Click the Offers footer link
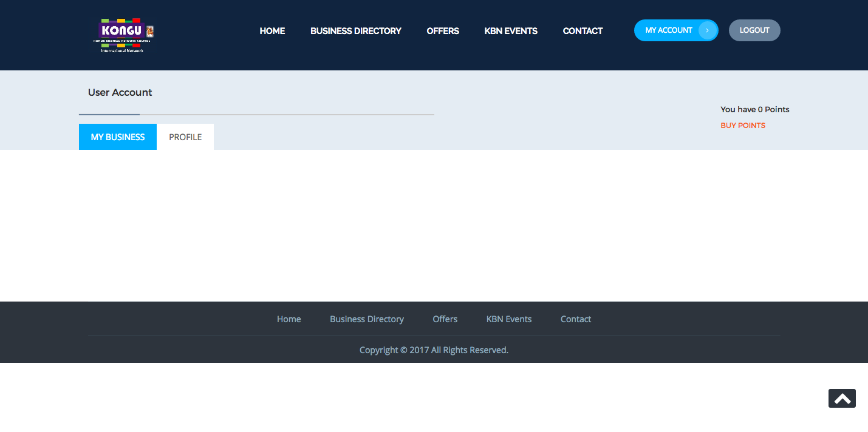 [x=445, y=319]
